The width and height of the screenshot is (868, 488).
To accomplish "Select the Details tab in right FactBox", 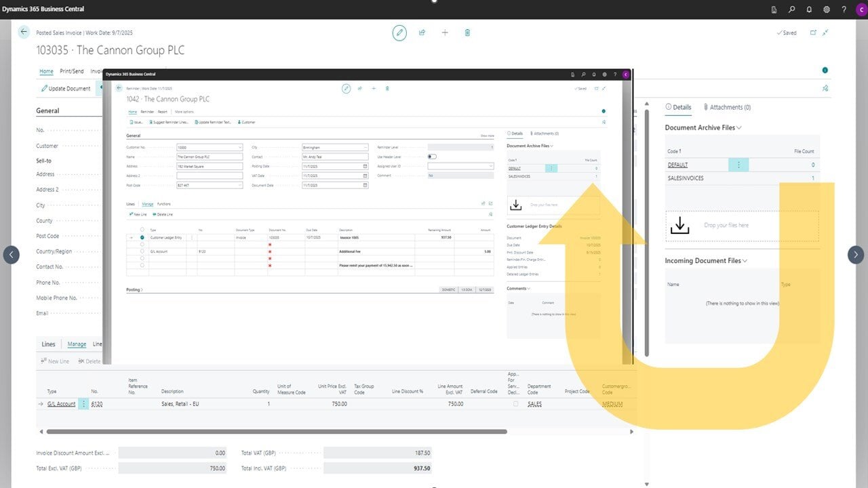I will coord(678,107).
